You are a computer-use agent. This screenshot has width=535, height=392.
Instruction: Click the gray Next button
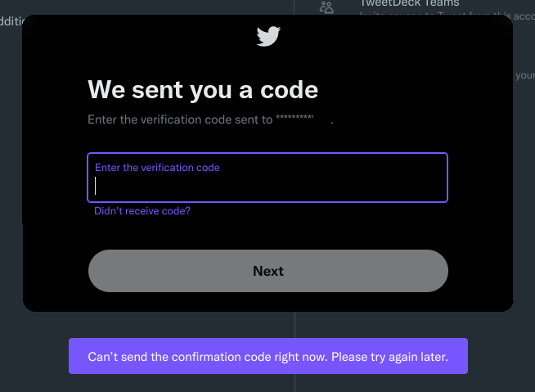click(268, 271)
